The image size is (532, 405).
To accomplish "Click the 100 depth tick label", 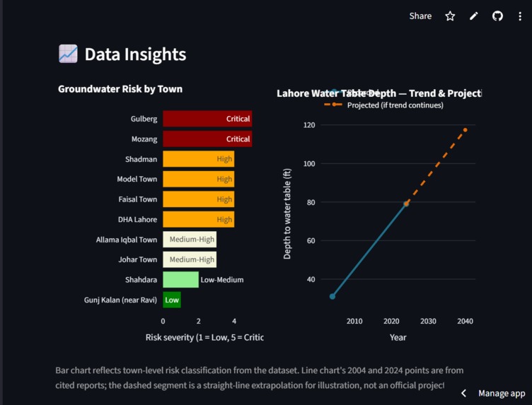I will 309,164.
